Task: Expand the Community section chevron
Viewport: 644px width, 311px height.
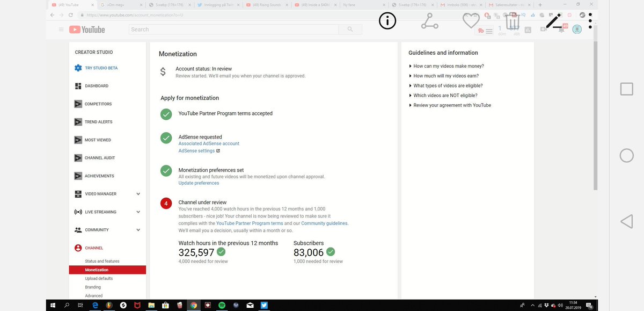Action: pos(138,230)
